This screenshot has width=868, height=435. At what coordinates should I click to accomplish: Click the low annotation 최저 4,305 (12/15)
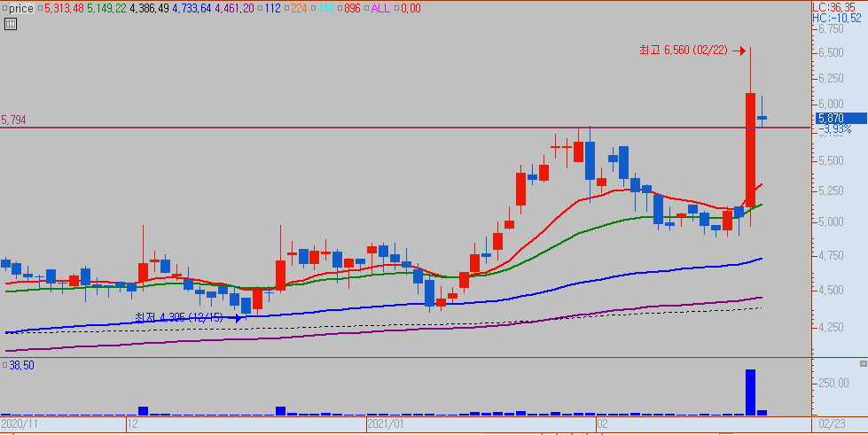tap(179, 318)
